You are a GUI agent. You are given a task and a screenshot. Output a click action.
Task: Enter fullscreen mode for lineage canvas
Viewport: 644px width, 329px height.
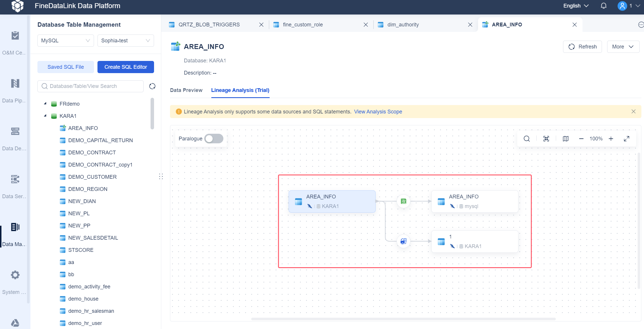point(627,139)
